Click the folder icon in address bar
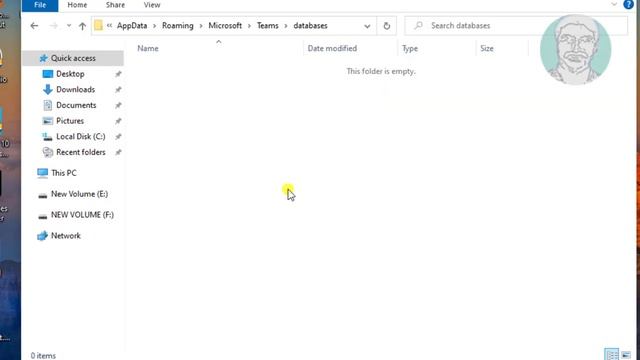Image resolution: width=640 pixels, height=360 pixels. pyautogui.click(x=98, y=26)
